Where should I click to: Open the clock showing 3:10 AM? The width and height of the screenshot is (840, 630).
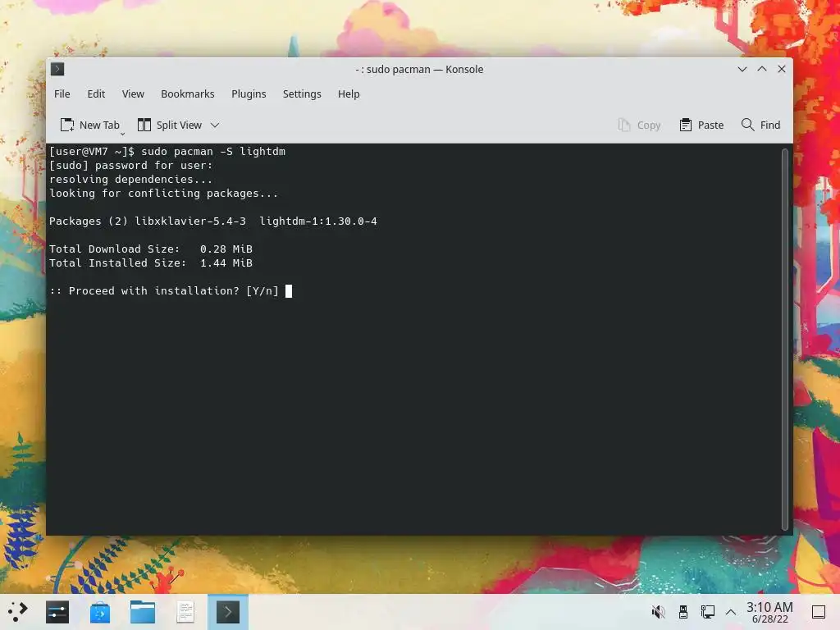[x=769, y=612]
